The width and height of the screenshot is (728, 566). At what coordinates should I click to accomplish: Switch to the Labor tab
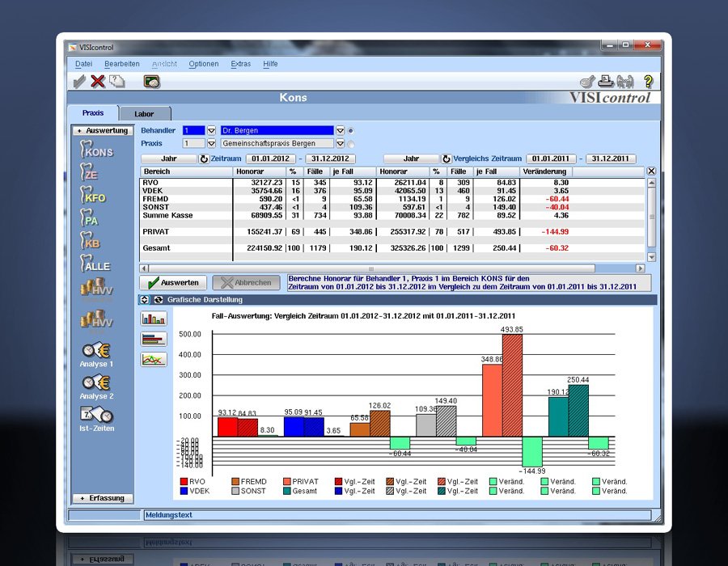[144, 114]
